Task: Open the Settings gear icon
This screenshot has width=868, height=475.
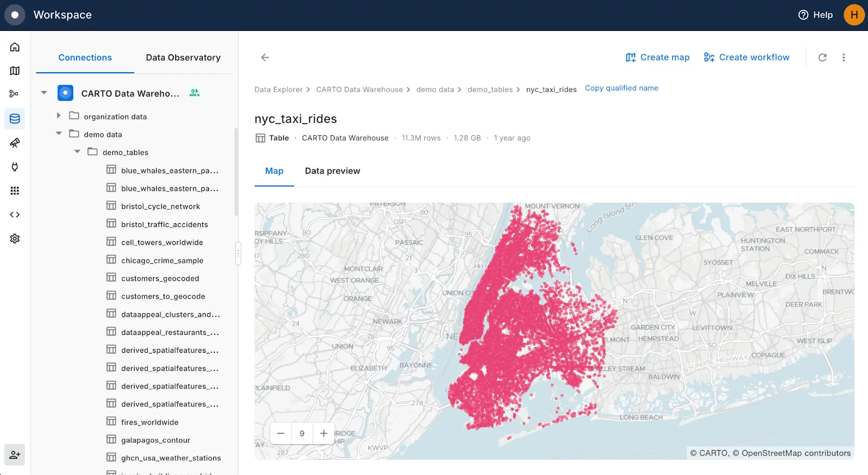Action: pyautogui.click(x=15, y=239)
